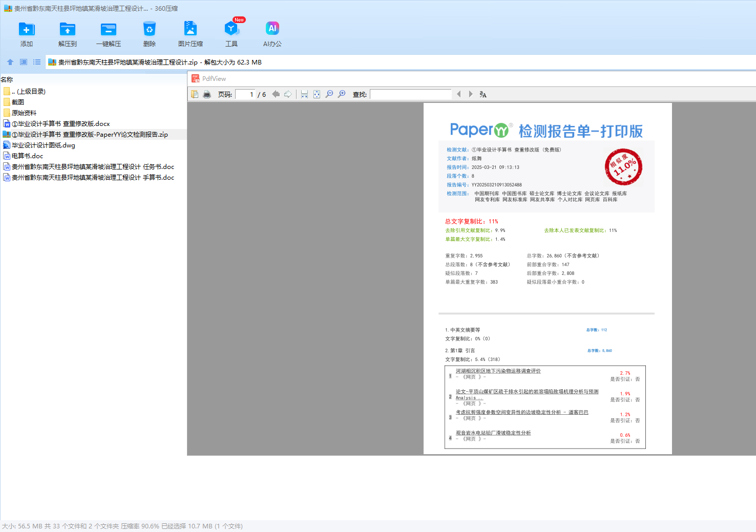The image size is (756, 532).
Task: Open link 观音岩水电站铅厂滑坡稳定性分析
Action: [x=493, y=433]
